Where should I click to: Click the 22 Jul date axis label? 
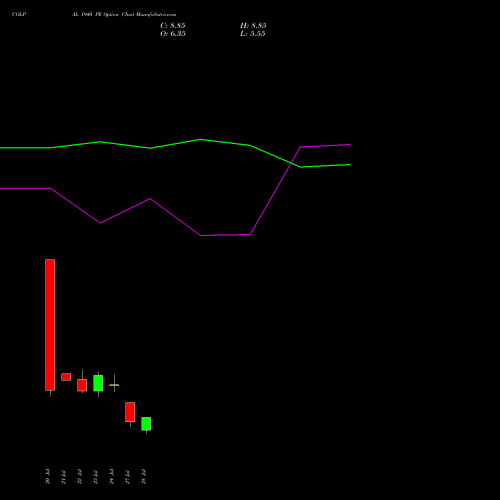tap(79, 477)
